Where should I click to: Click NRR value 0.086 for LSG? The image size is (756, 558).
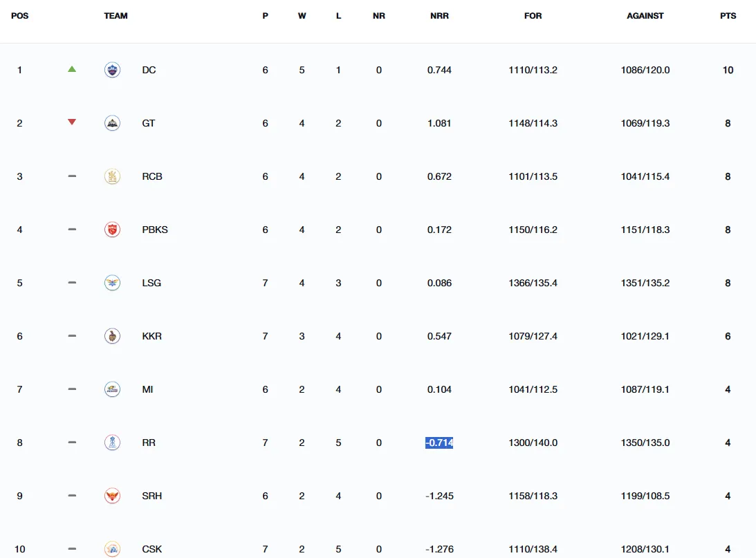(x=439, y=283)
